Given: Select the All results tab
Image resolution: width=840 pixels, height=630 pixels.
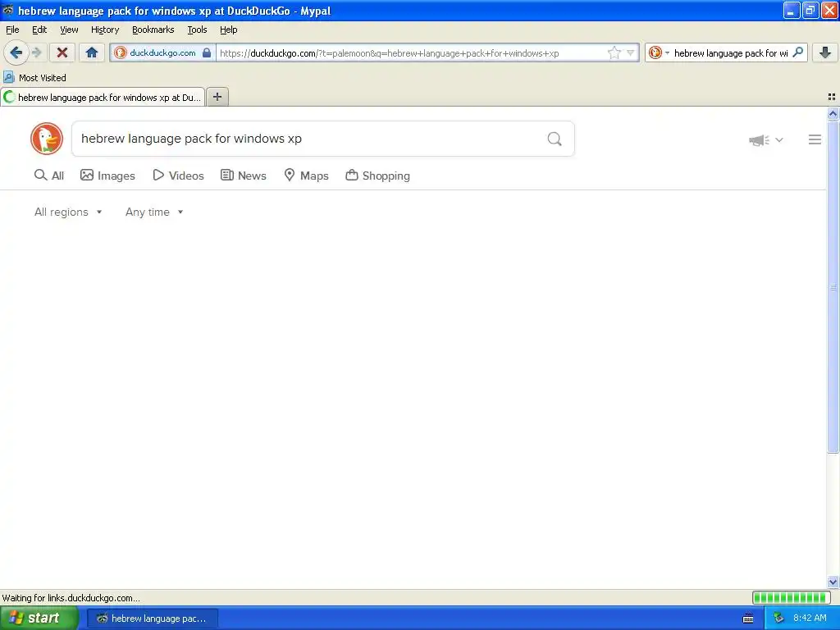Looking at the screenshot, I should (x=48, y=176).
